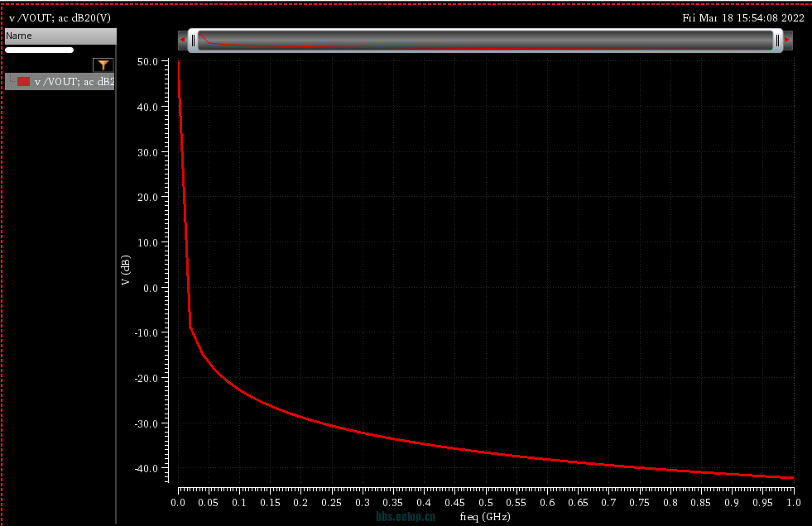Click the middle of the zoom overview bar
The height and width of the screenshot is (526, 812).
point(485,40)
